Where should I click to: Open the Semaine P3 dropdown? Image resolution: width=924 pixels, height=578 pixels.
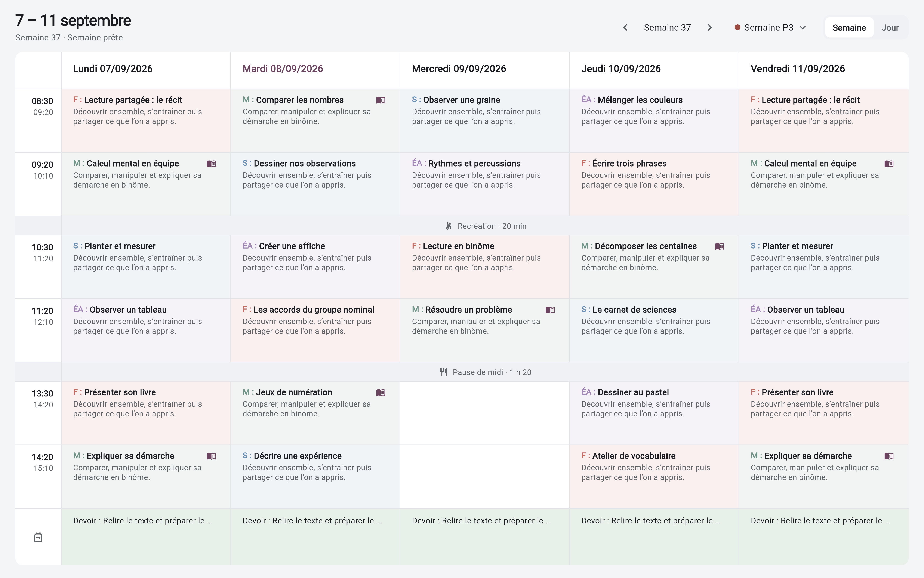point(770,28)
